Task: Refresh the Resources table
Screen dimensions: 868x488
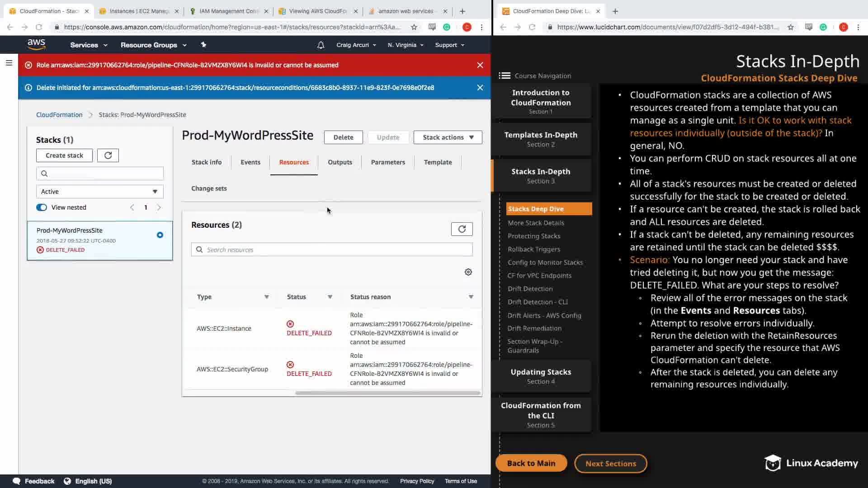Action: (x=462, y=229)
